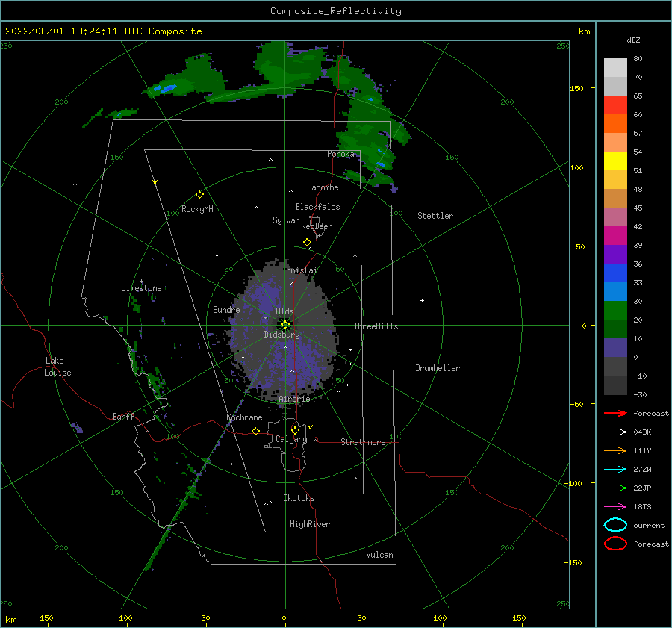Click the Limestone label
The height and width of the screenshot is (628, 672).
141,288
